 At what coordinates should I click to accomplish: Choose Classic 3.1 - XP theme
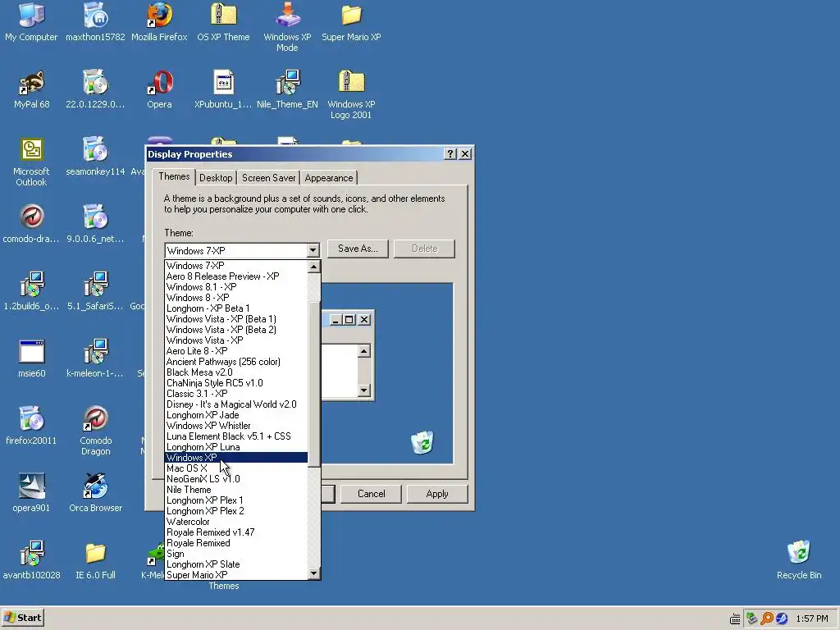point(236,394)
